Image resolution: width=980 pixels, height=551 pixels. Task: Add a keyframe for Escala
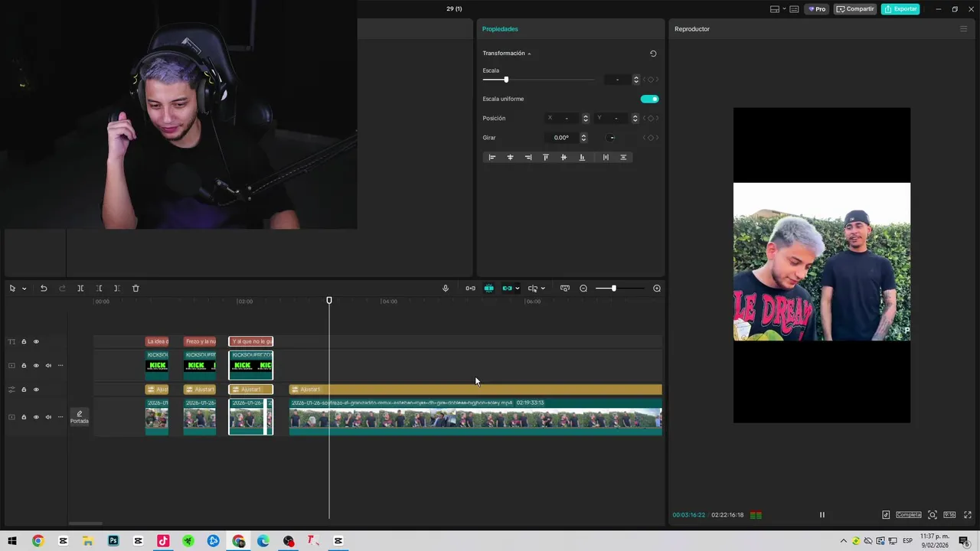coord(651,80)
